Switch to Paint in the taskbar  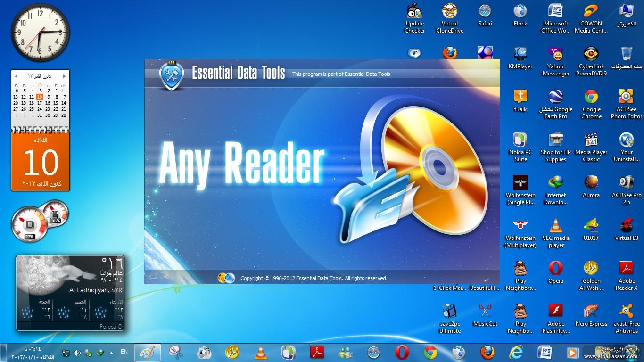(x=148, y=353)
